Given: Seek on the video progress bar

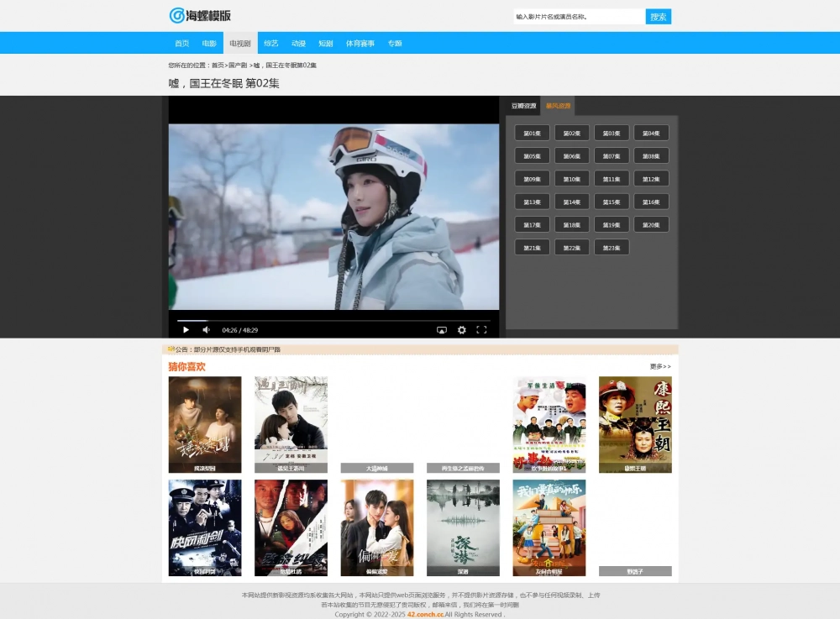Looking at the screenshot, I should [336, 320].
